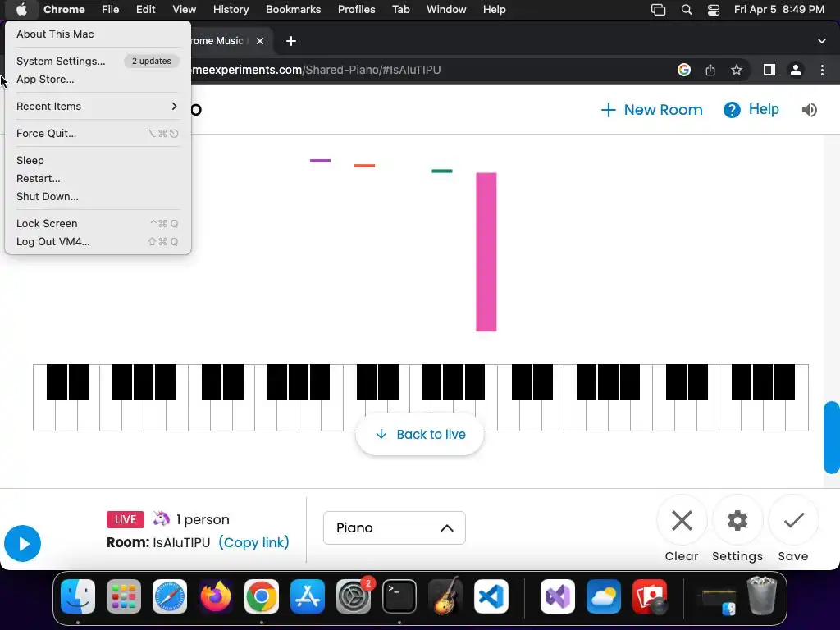
Task: Click the Help link text
Action: [764, 109]
